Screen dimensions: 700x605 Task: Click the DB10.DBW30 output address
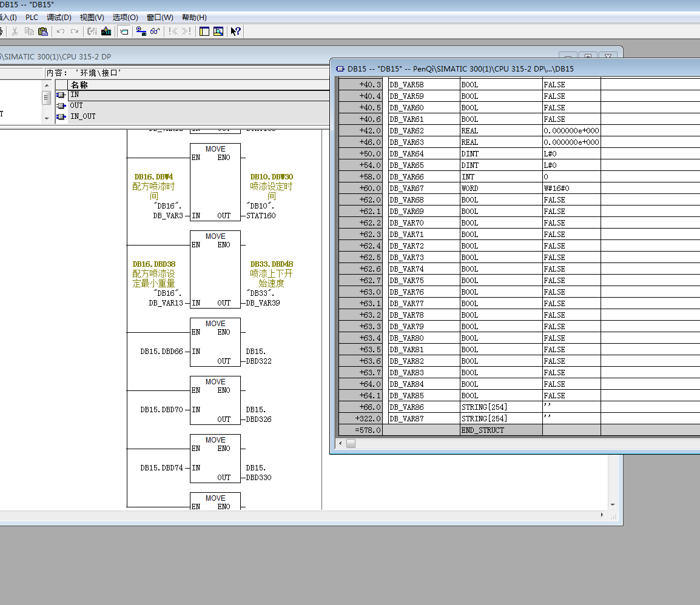click(x=271, y=176)
